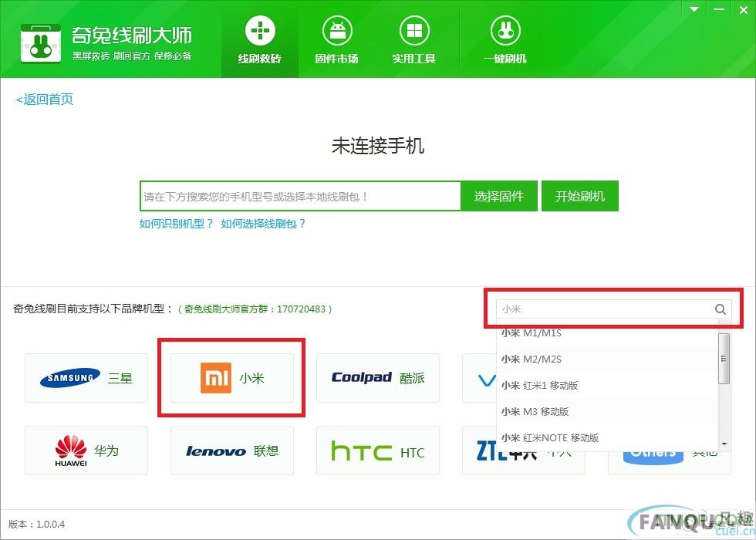Select the Huawei 华为 brand tile
The image size is (756, 540).
click(x=86, y=451)
